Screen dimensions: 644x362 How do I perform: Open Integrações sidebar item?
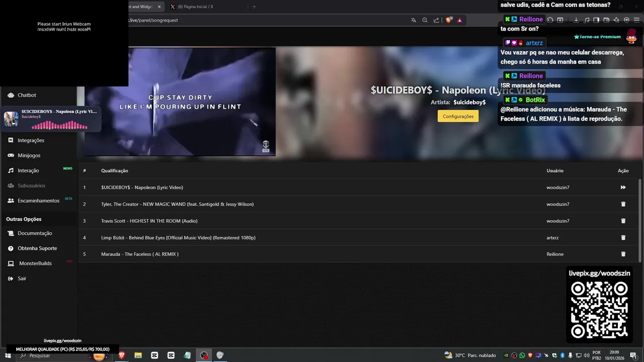[31, 140]
